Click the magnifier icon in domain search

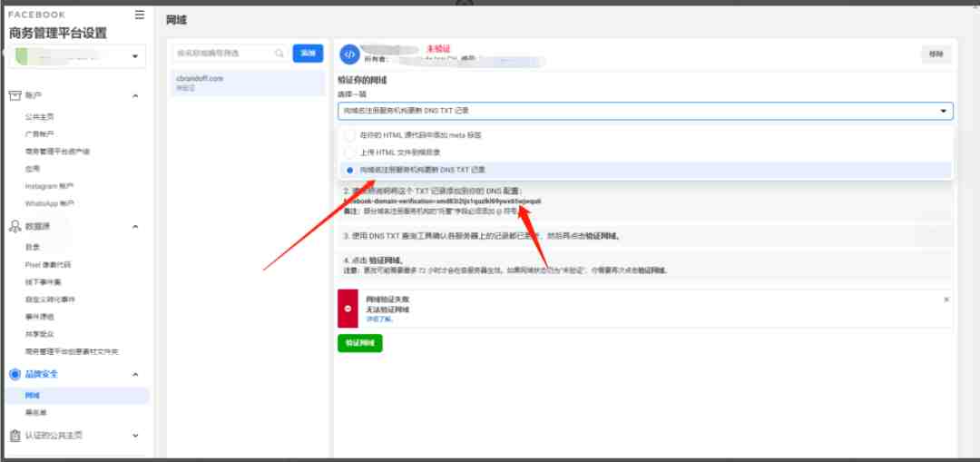(279, 54)
